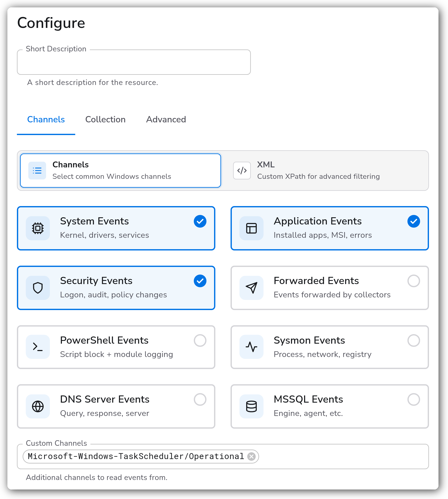The width and height of the screenshot is (448, 499).
Task: Select 'Custom XPath for advanced filtering' mode
Action: pos(325,171)
